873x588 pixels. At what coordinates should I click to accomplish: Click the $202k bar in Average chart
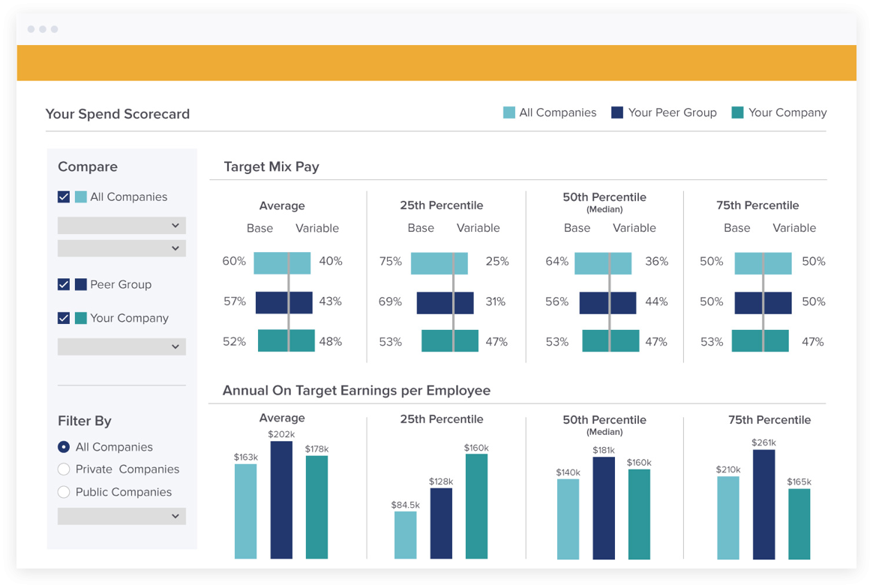281,499
